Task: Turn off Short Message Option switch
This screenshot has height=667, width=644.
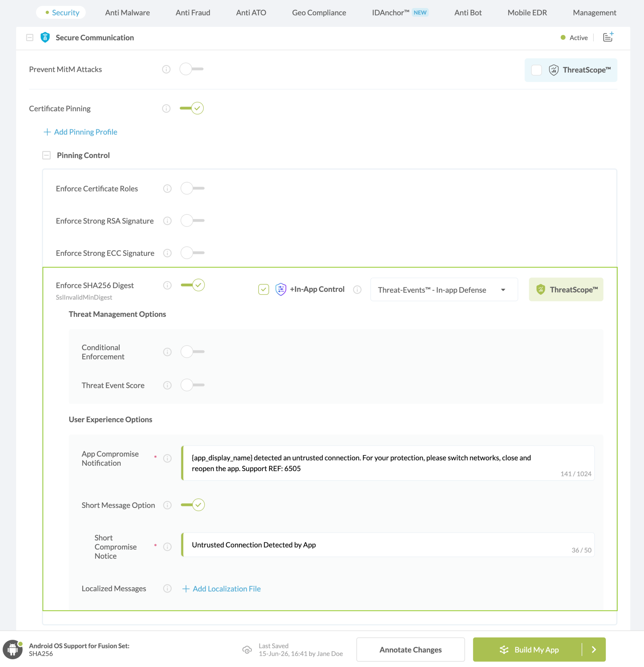Action: pos(192,505)
